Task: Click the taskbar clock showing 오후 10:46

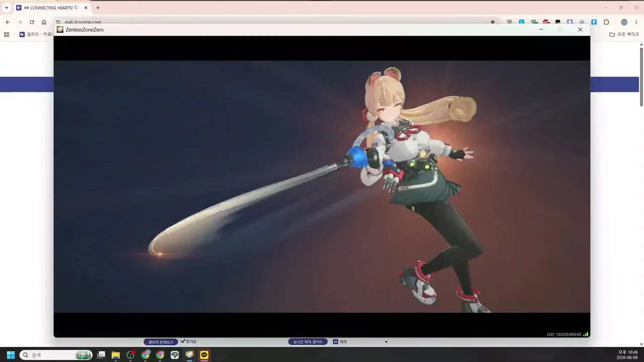Action: click(x=627, y=355)
